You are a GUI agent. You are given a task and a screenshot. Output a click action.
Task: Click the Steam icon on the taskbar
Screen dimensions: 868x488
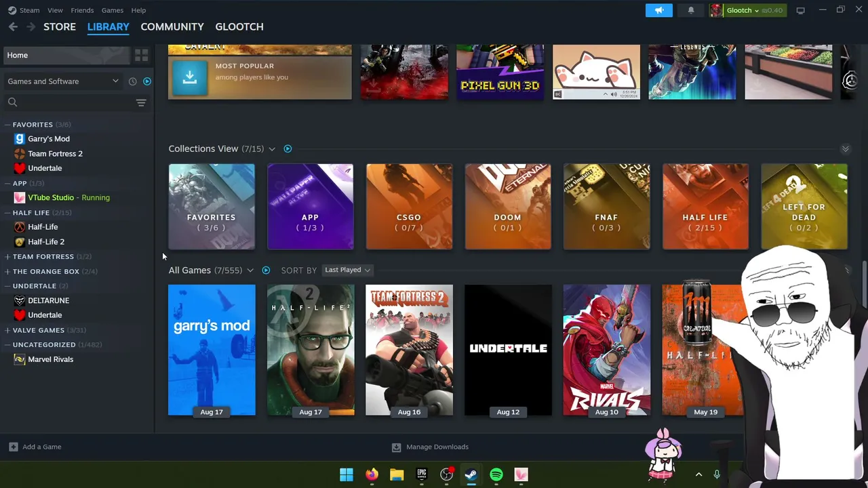click(471, 474)
